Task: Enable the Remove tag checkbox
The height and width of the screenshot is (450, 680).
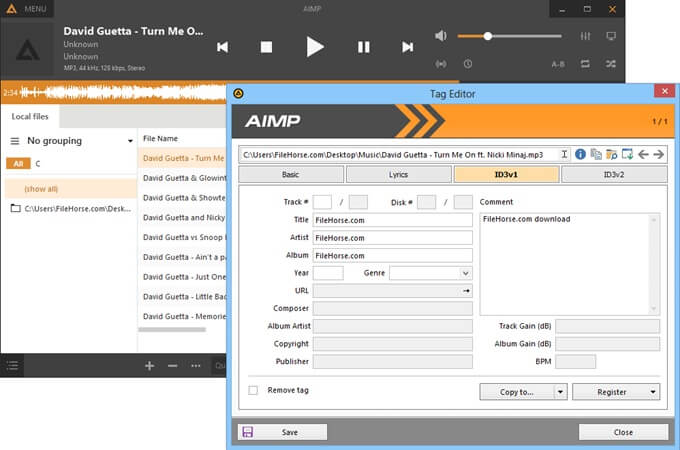Action: click(x=253, y=390)
